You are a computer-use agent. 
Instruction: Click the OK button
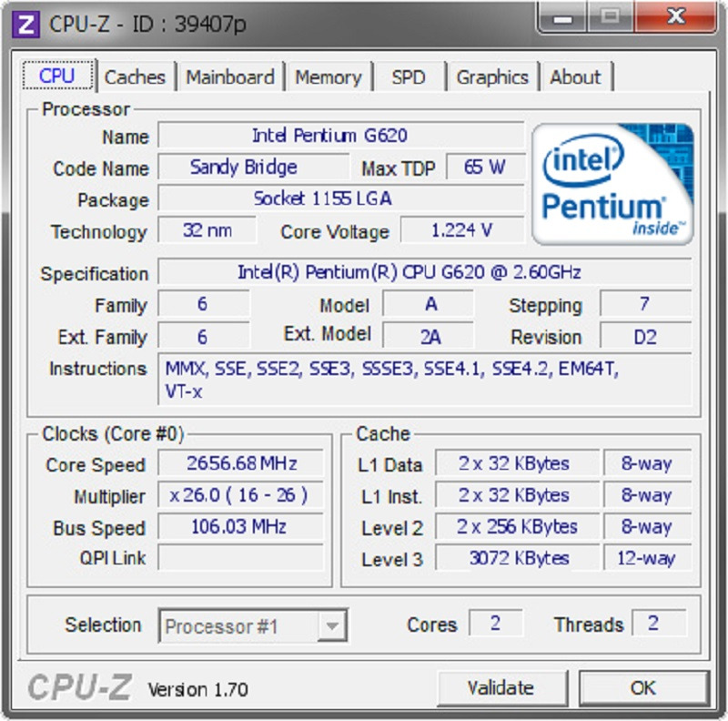[642, 687]
